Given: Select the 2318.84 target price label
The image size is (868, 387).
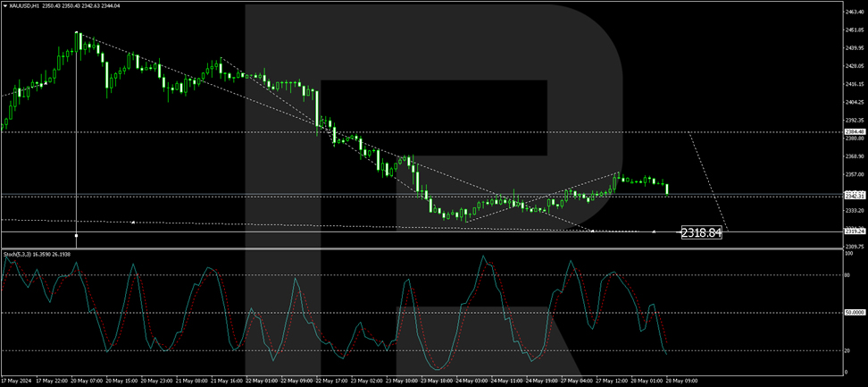Looking at the screenshot, I should point(701,233).
